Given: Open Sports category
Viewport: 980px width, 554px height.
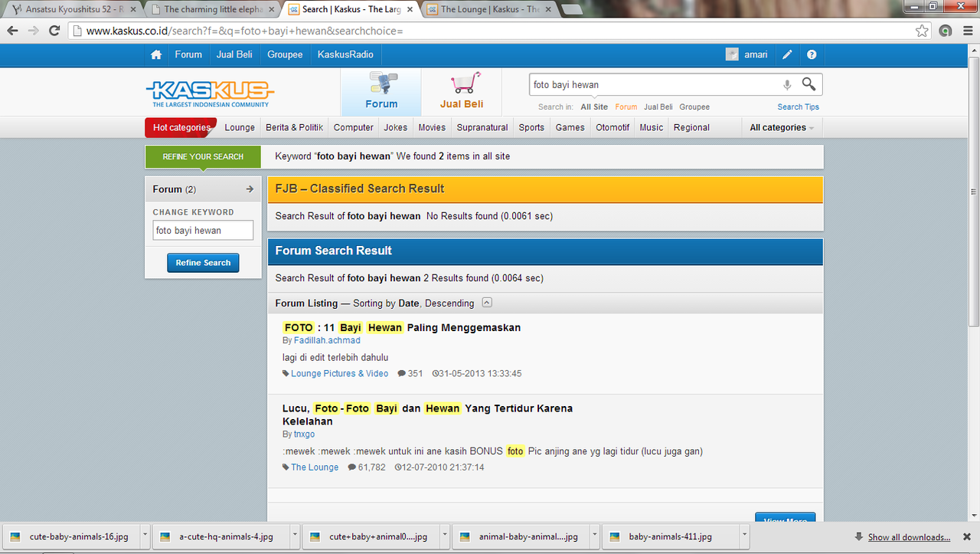Looking at the screenshot, I should click(x=531, y=127).
